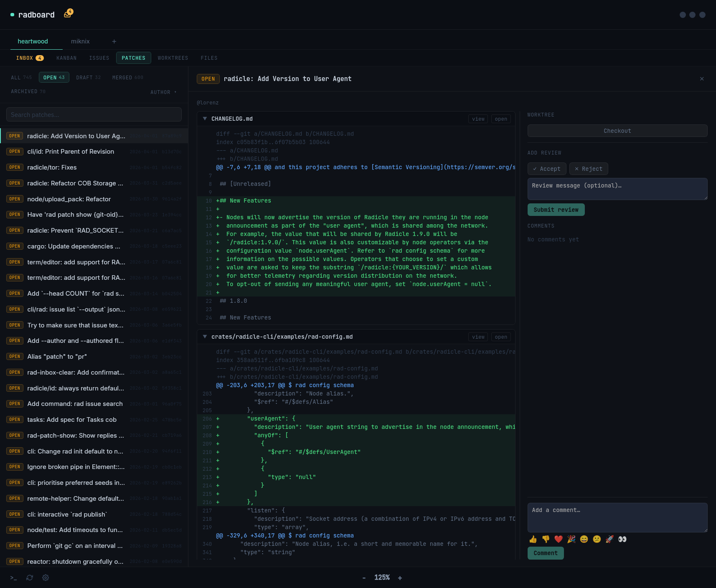Image resolution: width=716 pixels, height=588 pixels.
Task: Click the refresh icon in status bar
Action: click(x=30, y=578)
